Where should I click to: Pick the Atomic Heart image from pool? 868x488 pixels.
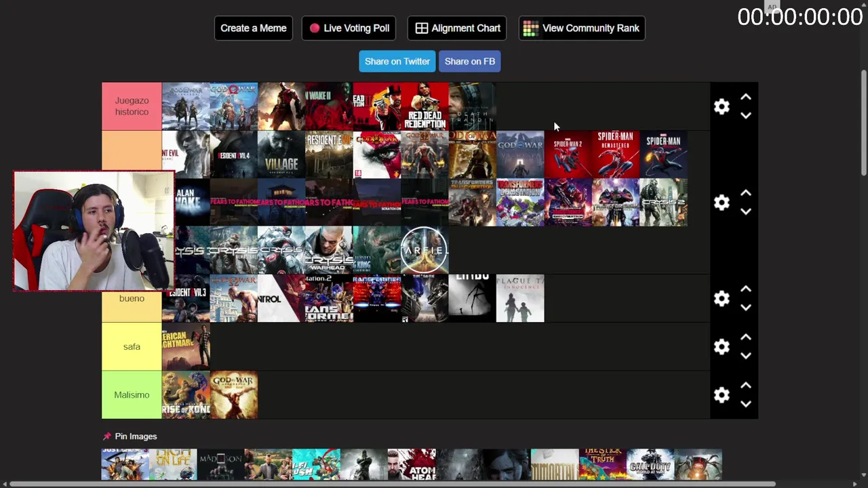point(412,464)
